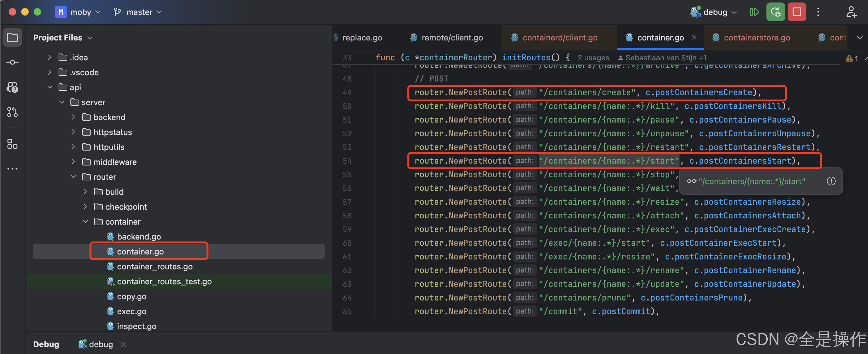Viewport: 868px width, 354px height.
Task: Switch to the containerstore.go tab
Action: (x=756, y=38)
